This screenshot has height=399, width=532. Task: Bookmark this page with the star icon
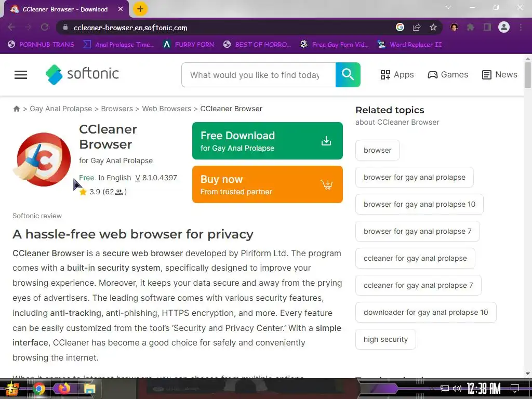tap(433, 27)
